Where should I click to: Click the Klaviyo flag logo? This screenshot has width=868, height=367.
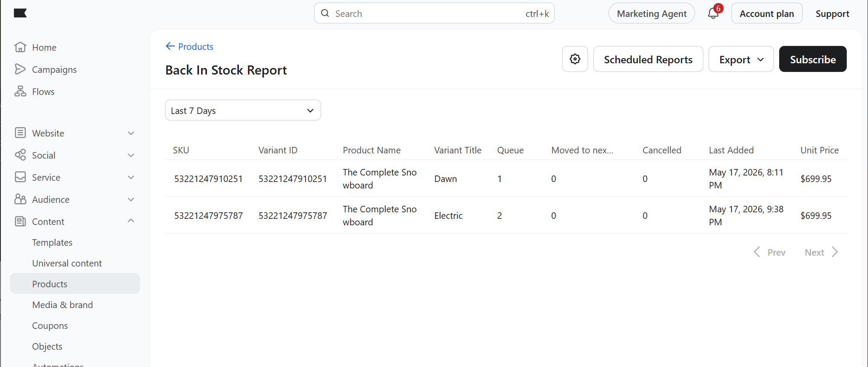coord(20,13)
